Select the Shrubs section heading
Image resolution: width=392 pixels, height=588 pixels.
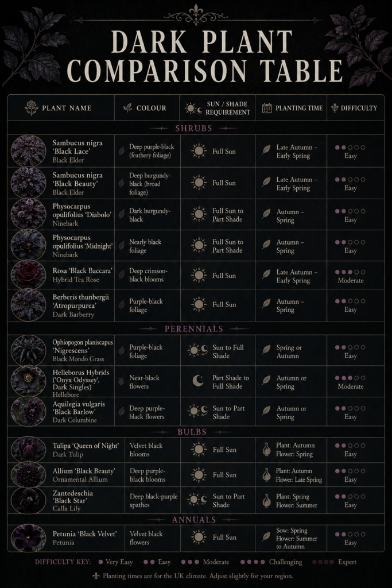[x=194, y=128]
